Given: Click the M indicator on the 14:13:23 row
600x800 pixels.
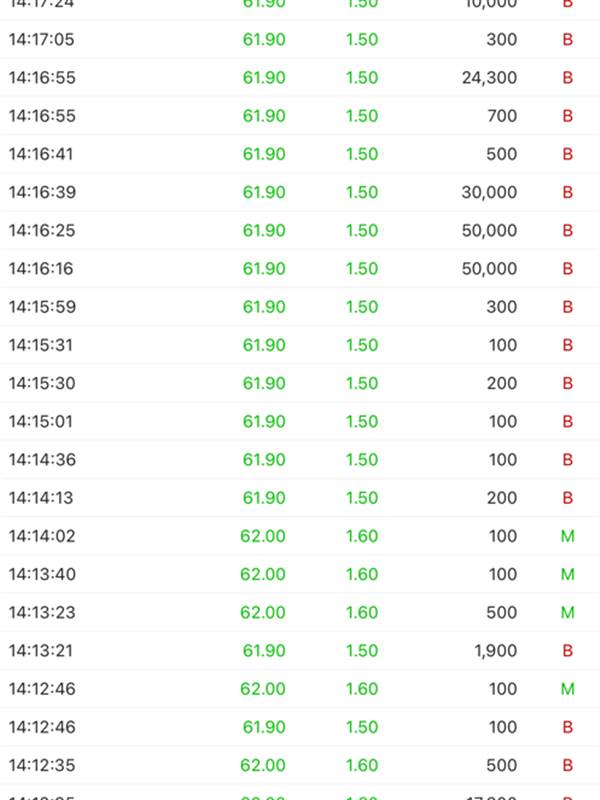Looking at the screenshot, I should point(567,612).
